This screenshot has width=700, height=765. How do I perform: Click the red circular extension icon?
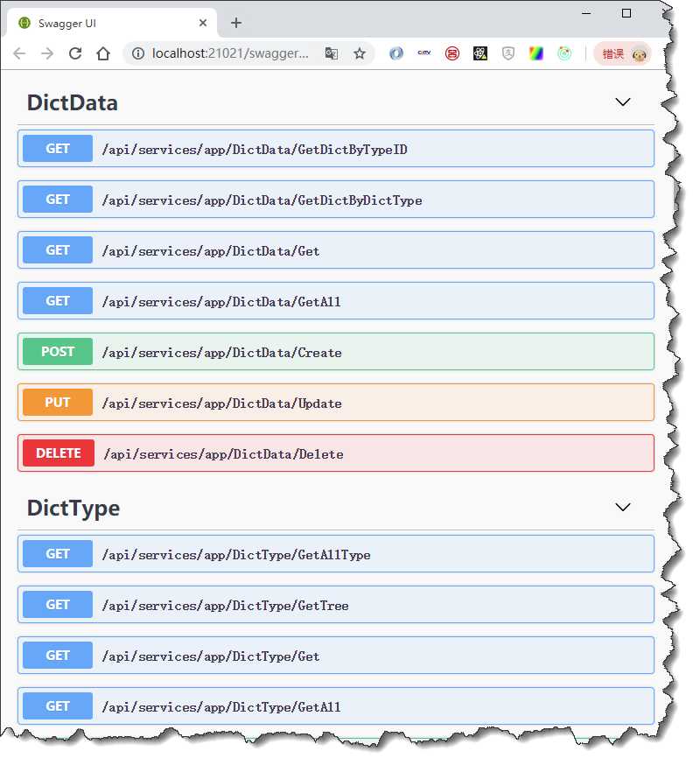[x=452, y=53]
